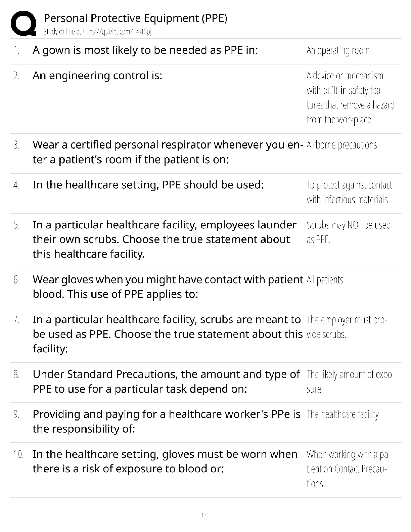
Task: Select question number 10 about gloves
Action: (165, 461)
